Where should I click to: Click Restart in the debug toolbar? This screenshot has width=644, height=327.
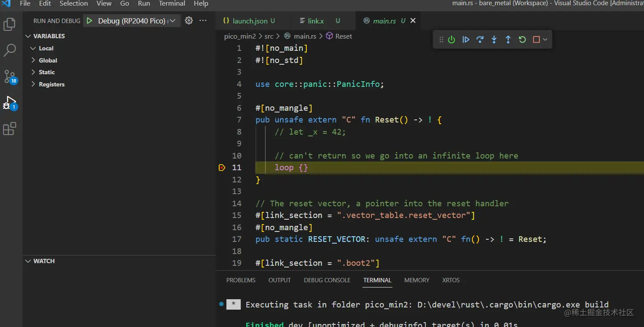point(522,40)
